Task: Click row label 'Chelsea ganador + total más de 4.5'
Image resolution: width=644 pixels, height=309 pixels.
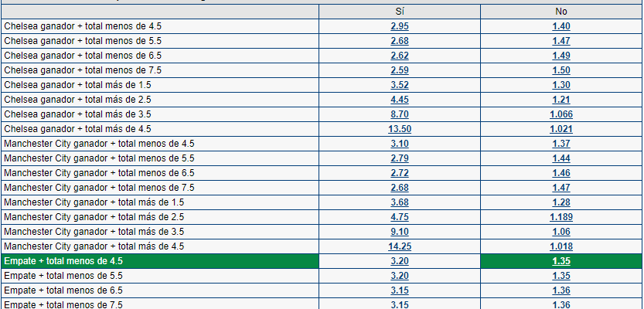Action: (77, 129)
